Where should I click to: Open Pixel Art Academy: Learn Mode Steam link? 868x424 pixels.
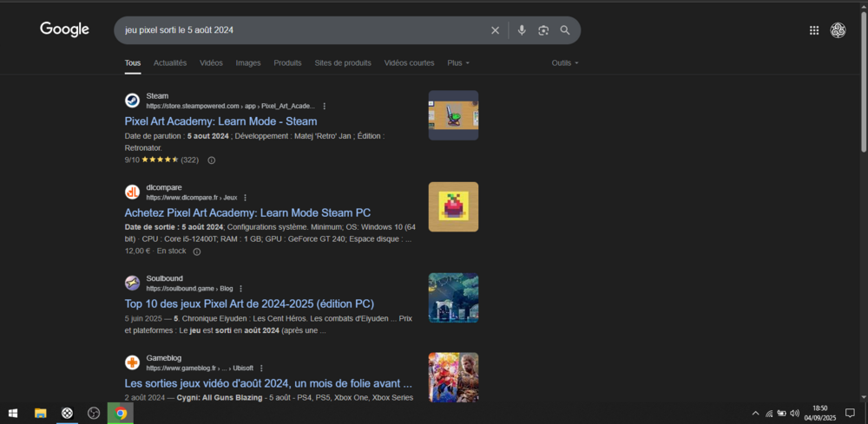(220, 121)
